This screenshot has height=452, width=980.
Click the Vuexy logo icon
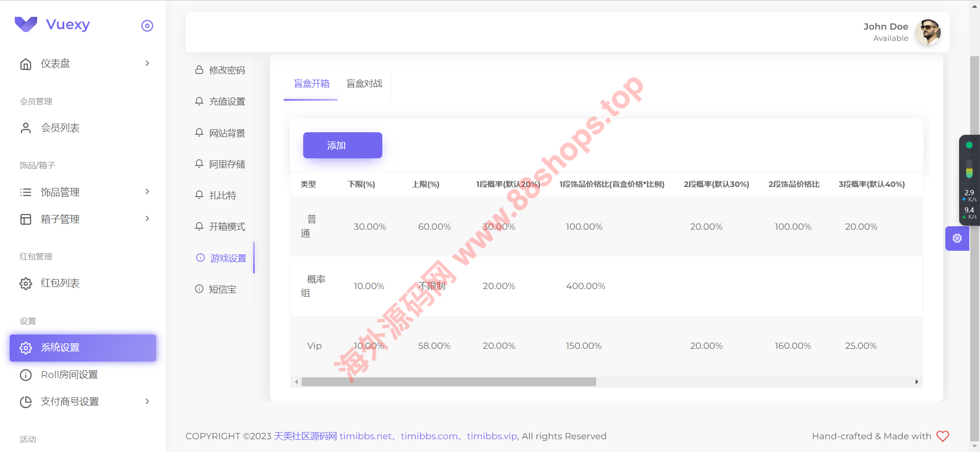coord(26,24)
